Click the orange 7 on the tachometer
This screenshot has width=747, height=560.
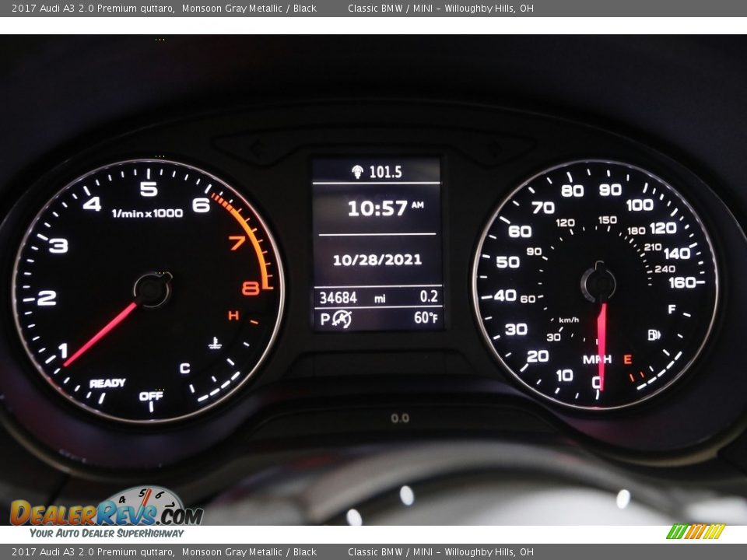click(237, 243)
